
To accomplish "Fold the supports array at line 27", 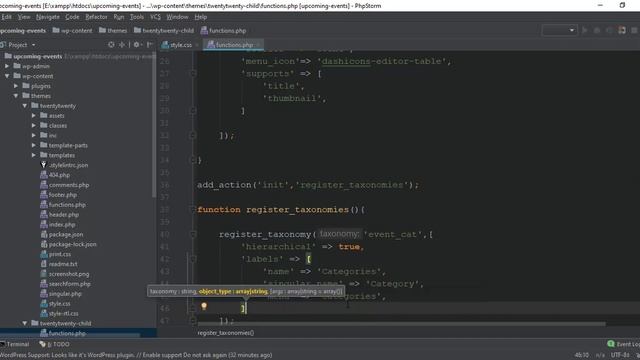I will (x=193, y=73).
